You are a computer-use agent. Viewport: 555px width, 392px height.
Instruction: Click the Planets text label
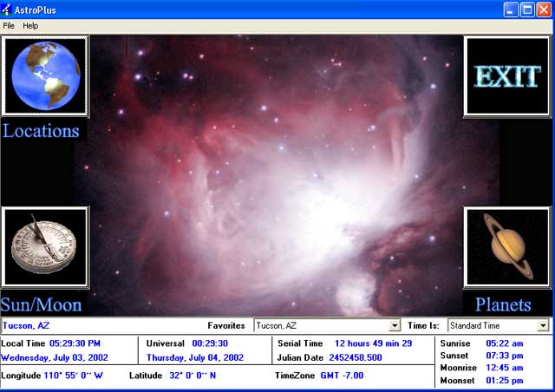503,304
